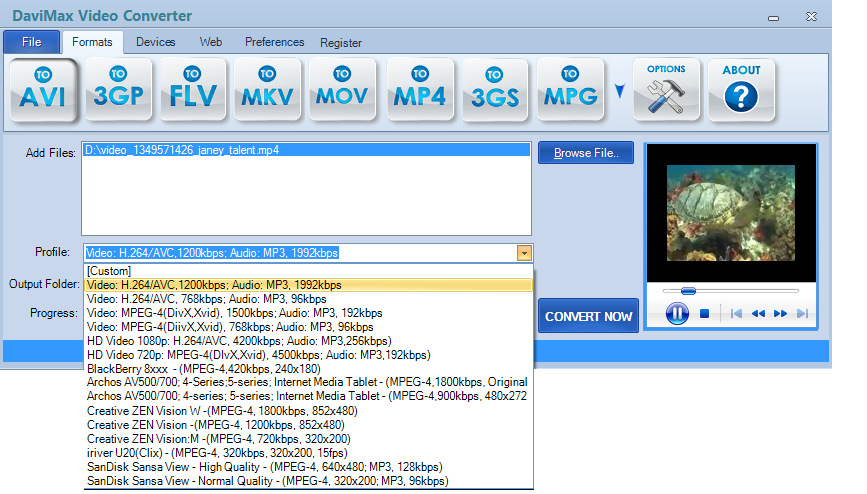867x494 pixels.
Task: Click the To MOV format icon
Action: click(x=342, y=90)
